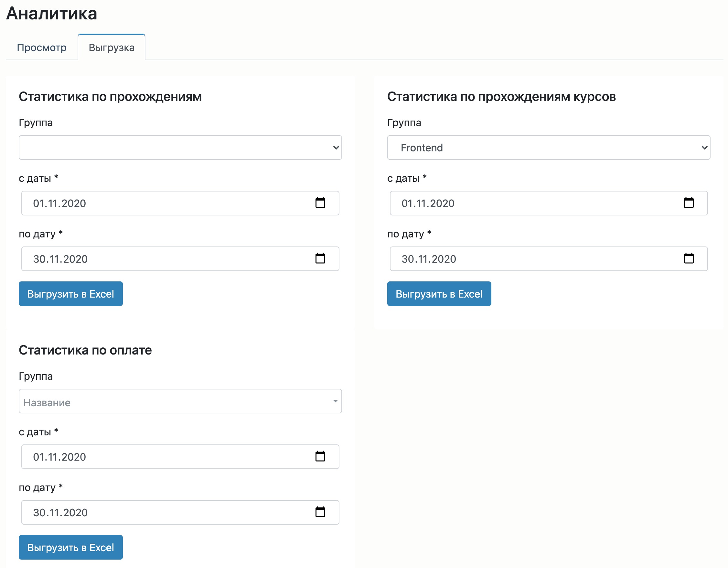Open start date calendar in Статистика по оплате
The height and width of the screenshot is (568, 728).
tap(320, 456)
